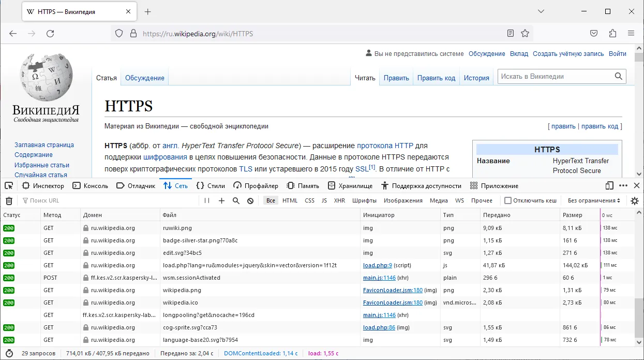Switch to the Консоль devtools tab
Viewport: 644px width, 360px height.
pyautogui.click(x=91, y=186)
